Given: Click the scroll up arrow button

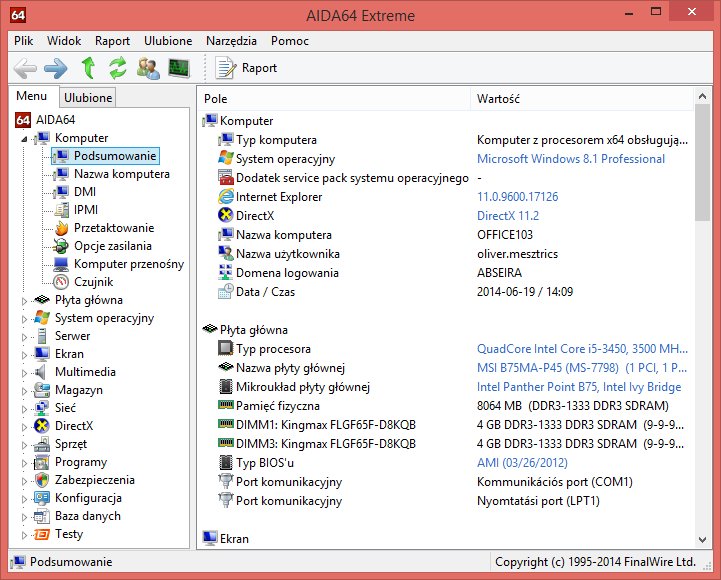Looking at the screenshot, I should coord(702,96).
